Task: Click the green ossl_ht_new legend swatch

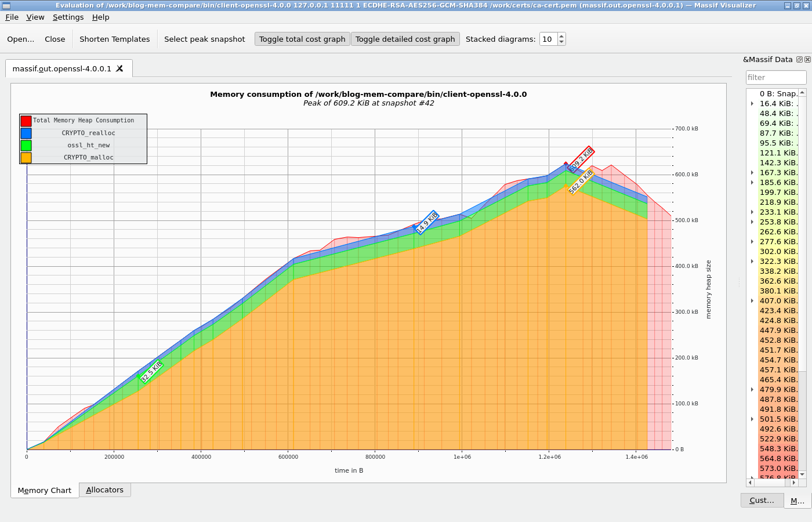Action: pyautogui.click(x=26, y=145)
